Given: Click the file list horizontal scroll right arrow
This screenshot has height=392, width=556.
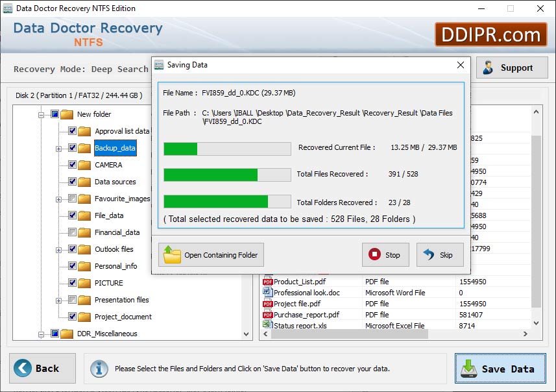Looking at the screenshot, I should tap(526, 334).
